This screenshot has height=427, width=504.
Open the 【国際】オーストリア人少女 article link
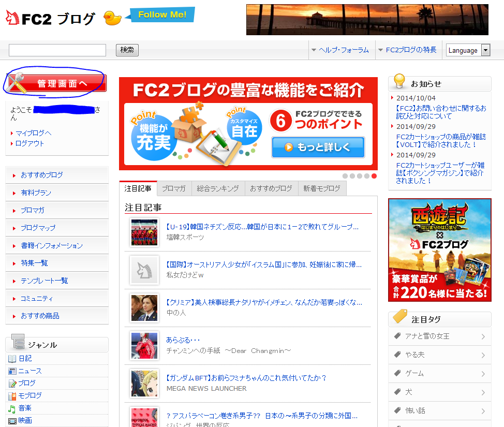pyautogui.click(x=264, y=264)
